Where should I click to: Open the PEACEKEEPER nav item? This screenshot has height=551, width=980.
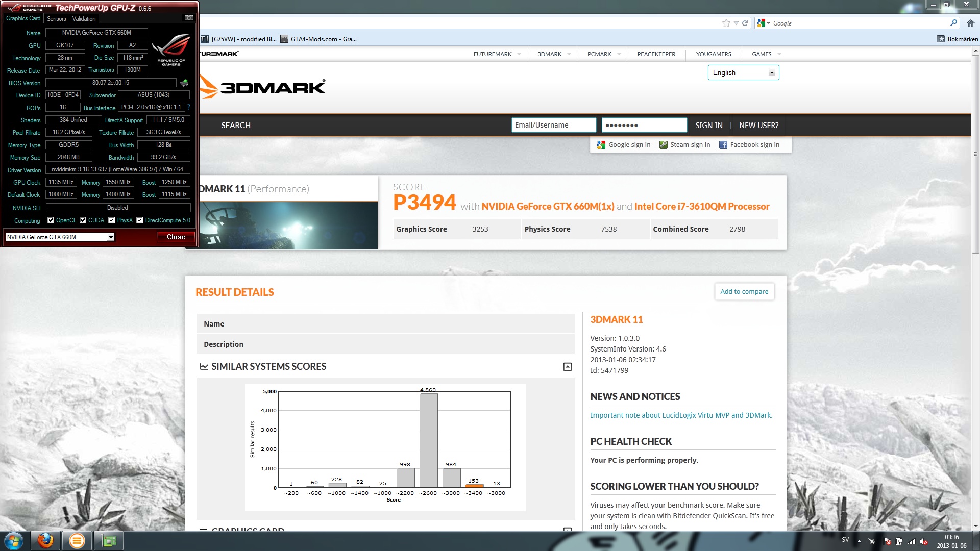(656, 54)
